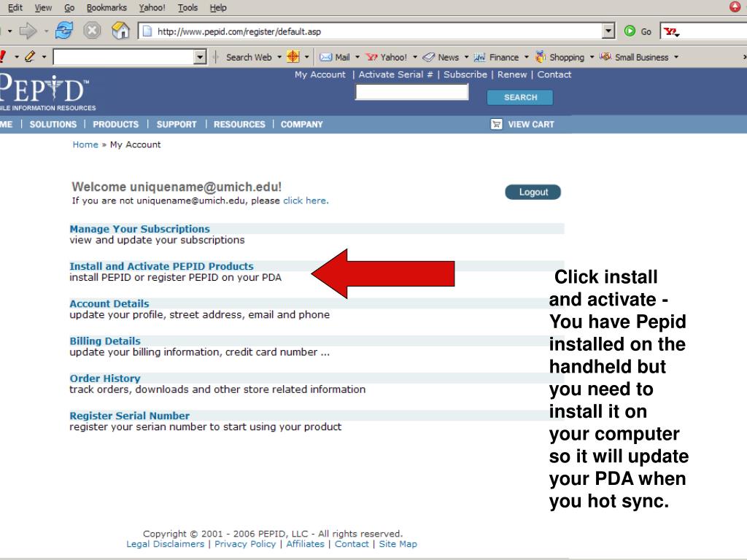Click the Subscribe header link
The height and width of the screenshot is (560, 747).
465,75
